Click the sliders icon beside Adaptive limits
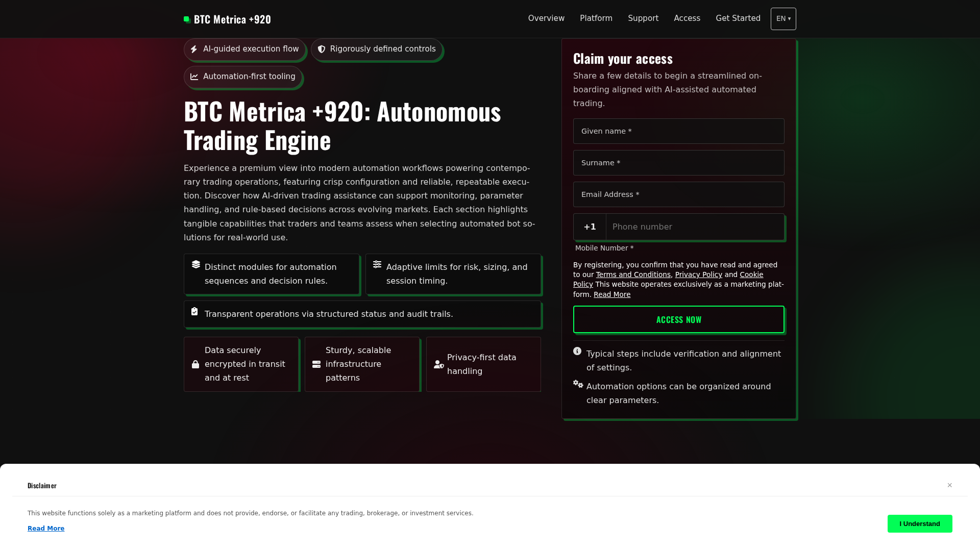Screen dimensions: 980x551 pyautogui.click(x=377, y=264)
